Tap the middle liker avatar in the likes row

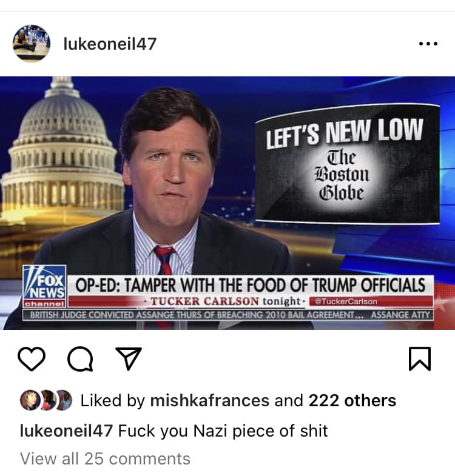point(48,400)
